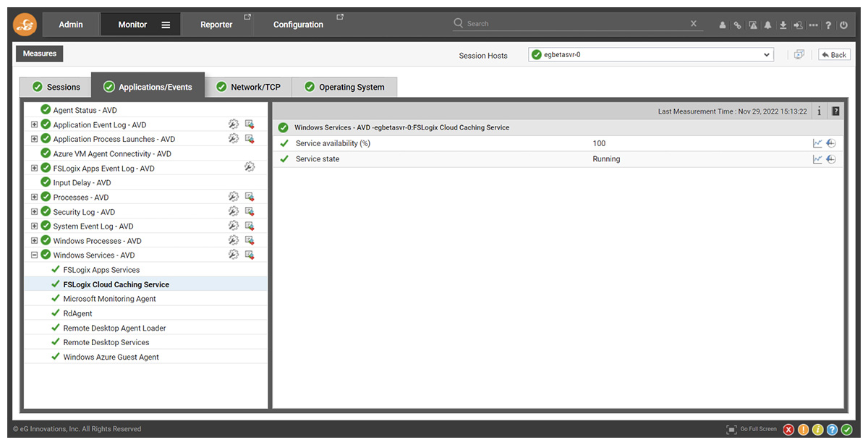868x445 pixels.
Task: Click the Back button
Action: click(x=834, y=55)
